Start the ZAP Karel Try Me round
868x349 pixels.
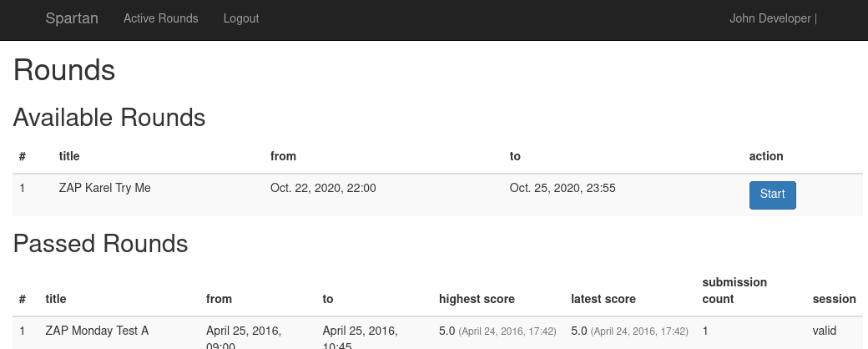(x=772, y=195)
